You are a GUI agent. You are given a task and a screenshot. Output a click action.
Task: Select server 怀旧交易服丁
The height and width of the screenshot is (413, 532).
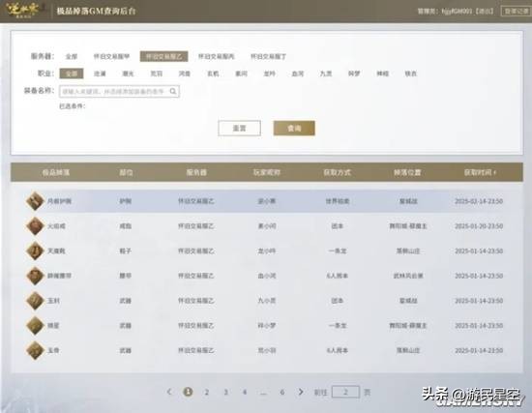[268, 57]
